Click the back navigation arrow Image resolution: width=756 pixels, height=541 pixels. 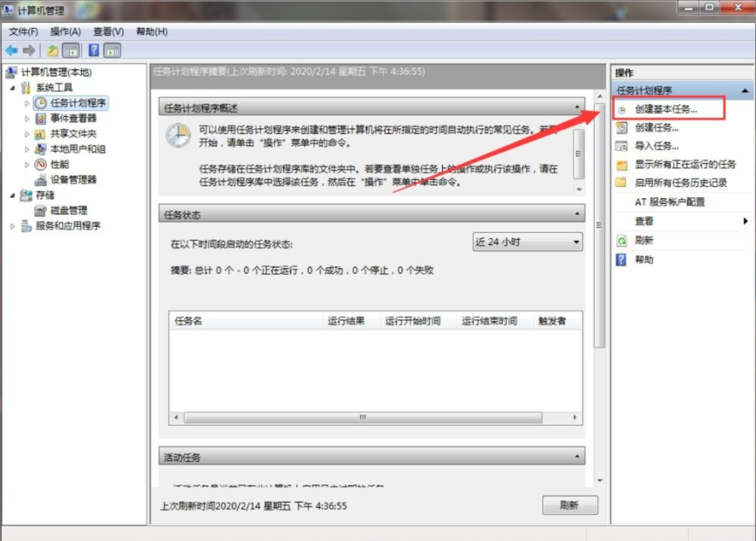[10, 49]
